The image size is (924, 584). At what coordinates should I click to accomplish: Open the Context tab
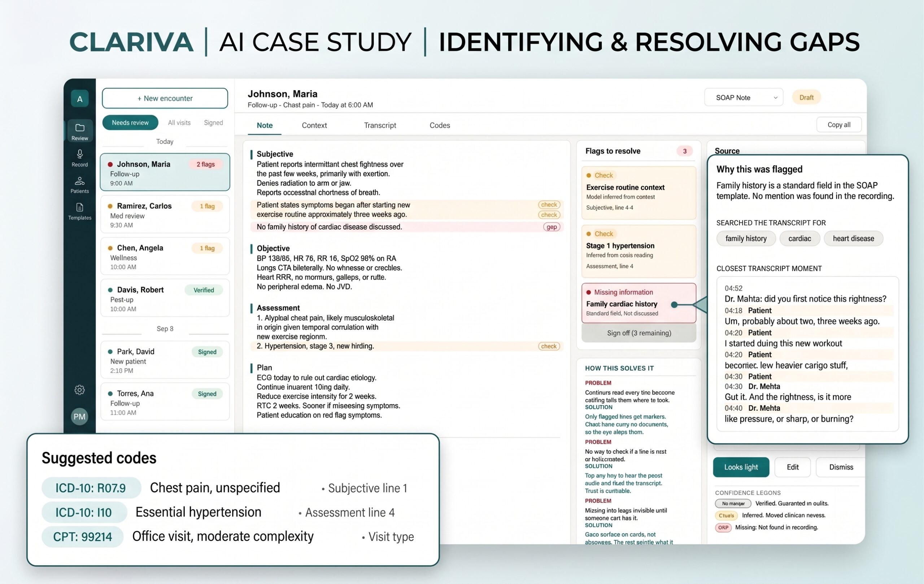[x=314, y=126]
